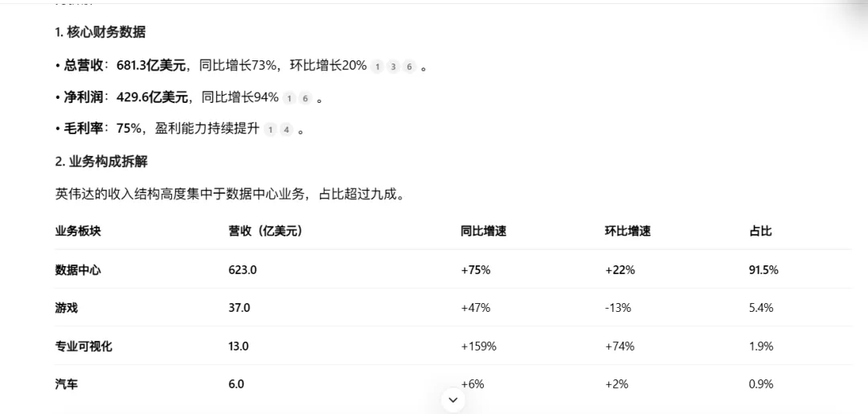Click the 业务板块 column header
The width and height of the screenshot is (868, 414).
78,232
